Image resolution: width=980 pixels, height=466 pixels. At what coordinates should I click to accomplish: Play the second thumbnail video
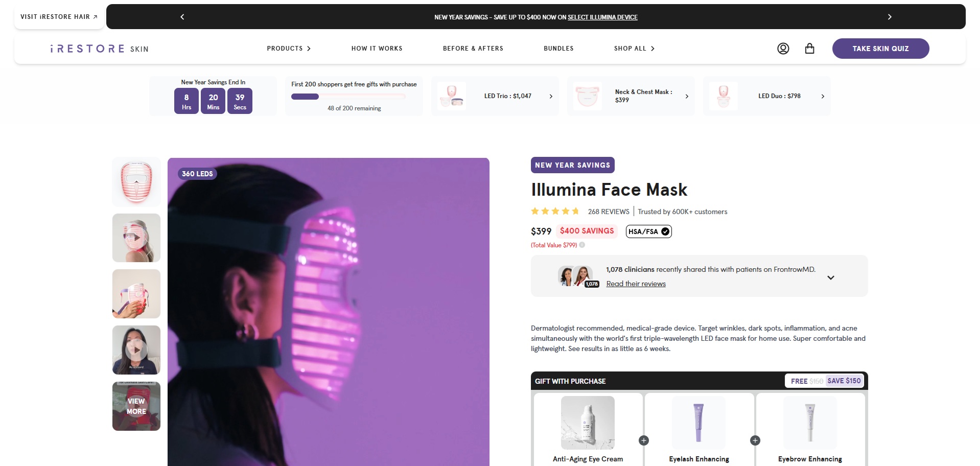coord(136,238)
